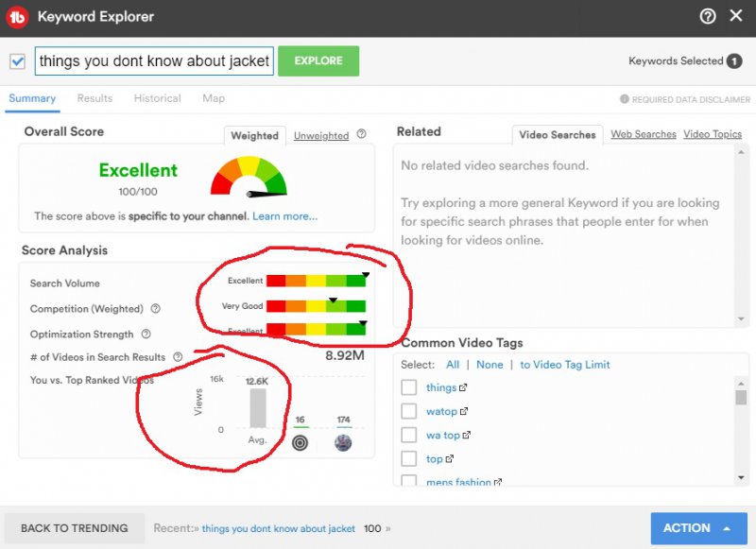Select the 'top' tag checkbox
The width and height of the screenshot is (756, 549).
[409, 459]
